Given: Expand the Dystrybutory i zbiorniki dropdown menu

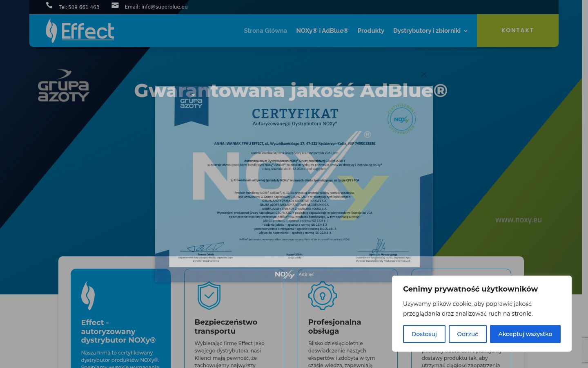Looking at the screenshot, I should tap(430, 31).
